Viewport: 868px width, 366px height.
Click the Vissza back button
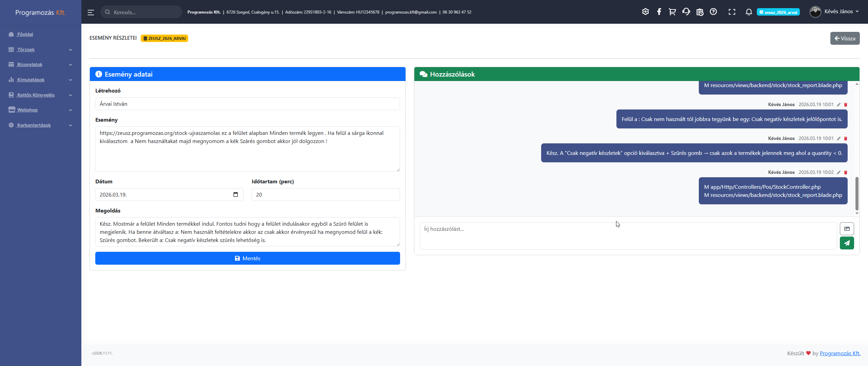845,38
